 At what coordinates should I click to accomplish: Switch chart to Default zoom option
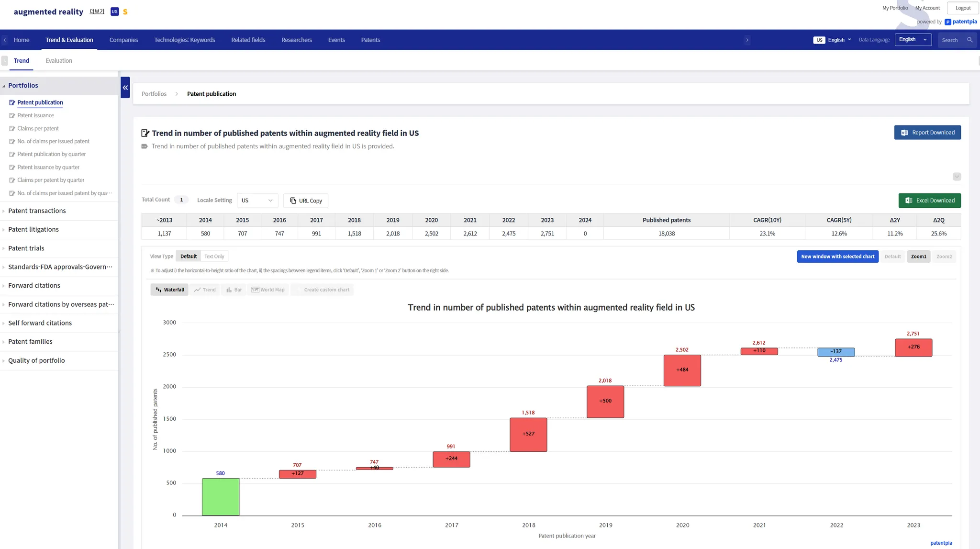(892, 257)
